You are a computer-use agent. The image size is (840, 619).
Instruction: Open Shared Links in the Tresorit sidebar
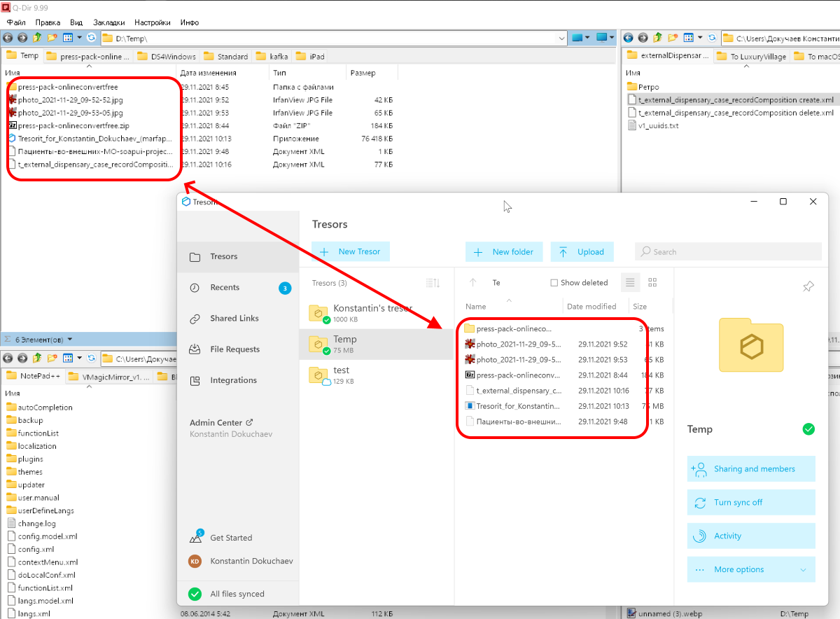(238, 318)
